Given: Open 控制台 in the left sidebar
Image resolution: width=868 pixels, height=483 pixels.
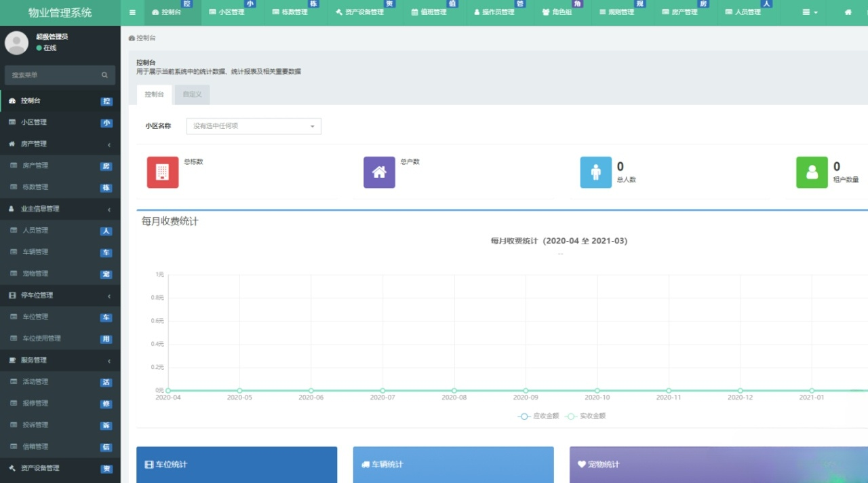Looking at the screenshot, I should [60, 101].
